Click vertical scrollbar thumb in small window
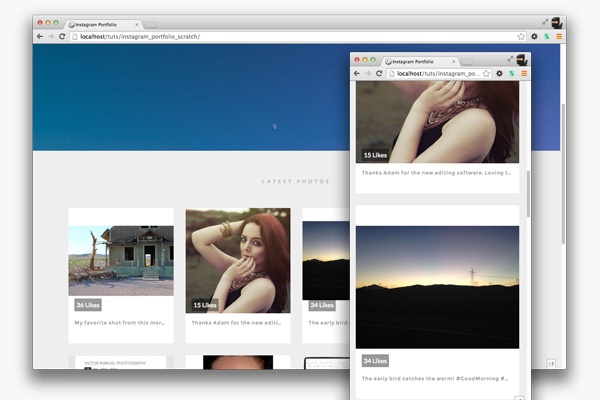This screenshot has height=400, width=600. (x=528, y=194)
